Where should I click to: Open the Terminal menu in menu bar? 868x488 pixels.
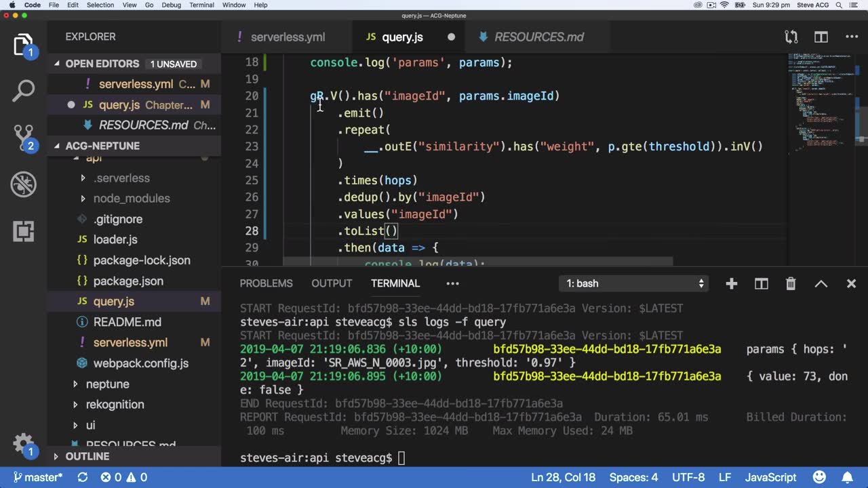[x=201, y=5]
